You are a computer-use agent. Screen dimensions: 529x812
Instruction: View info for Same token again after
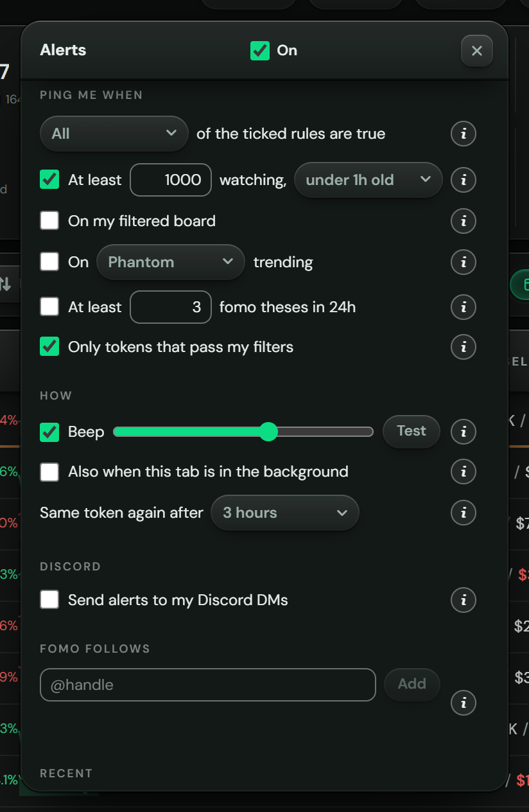[464, 513]
